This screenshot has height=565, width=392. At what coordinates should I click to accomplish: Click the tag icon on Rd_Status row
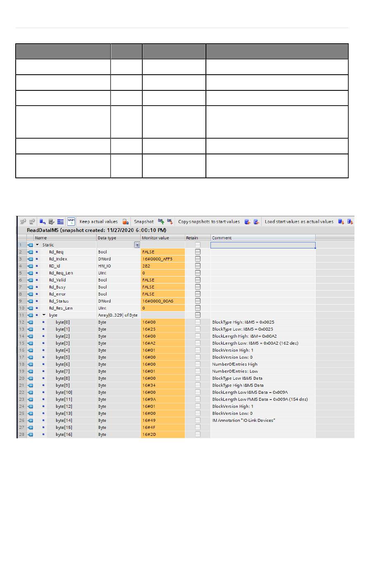[30, 301]
